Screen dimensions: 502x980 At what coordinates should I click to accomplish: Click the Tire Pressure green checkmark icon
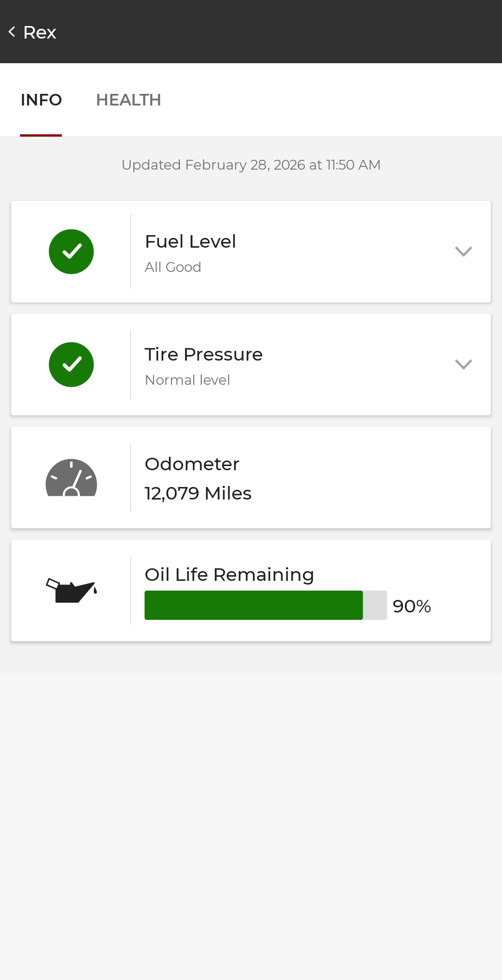pos(71,364)
